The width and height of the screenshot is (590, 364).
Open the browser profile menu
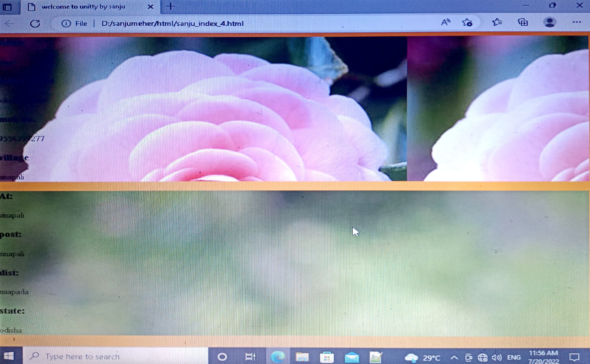(550, 23)
